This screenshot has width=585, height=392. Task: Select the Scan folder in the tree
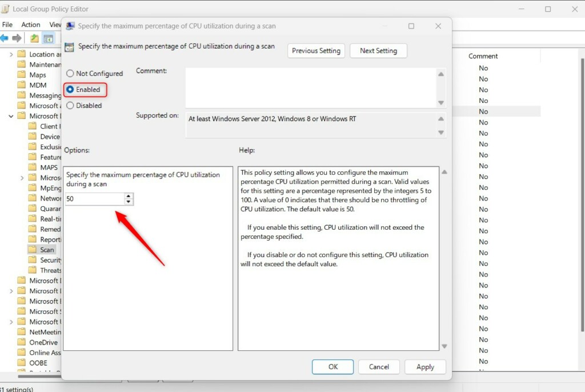pyautogui.click(x=46, y=250)
